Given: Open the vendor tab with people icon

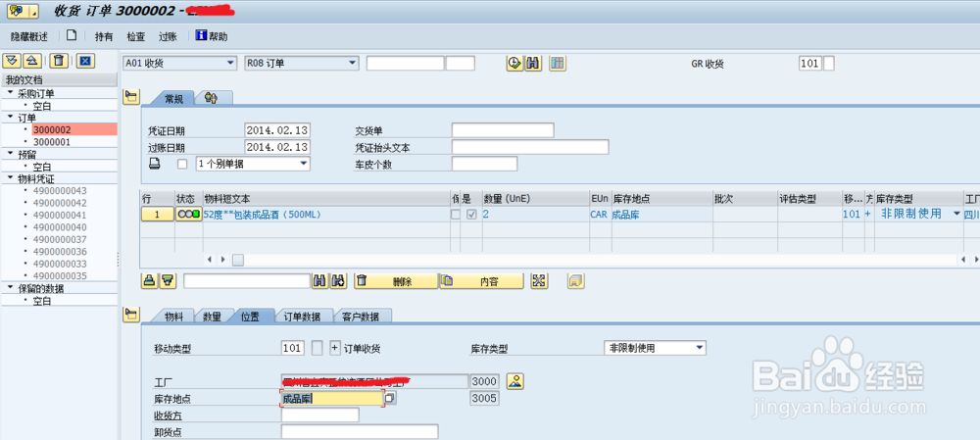Looking at the screenshot, I should point(213,97).
